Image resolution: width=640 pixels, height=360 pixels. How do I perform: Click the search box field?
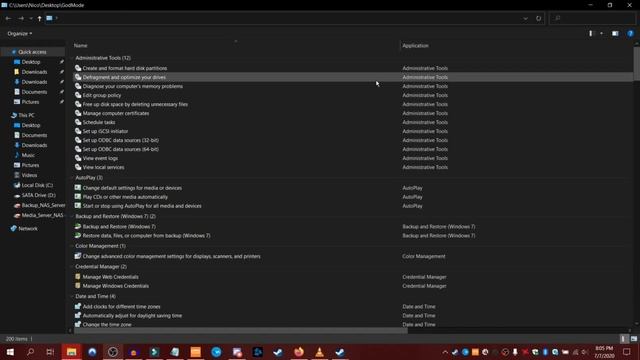point(593,18)
